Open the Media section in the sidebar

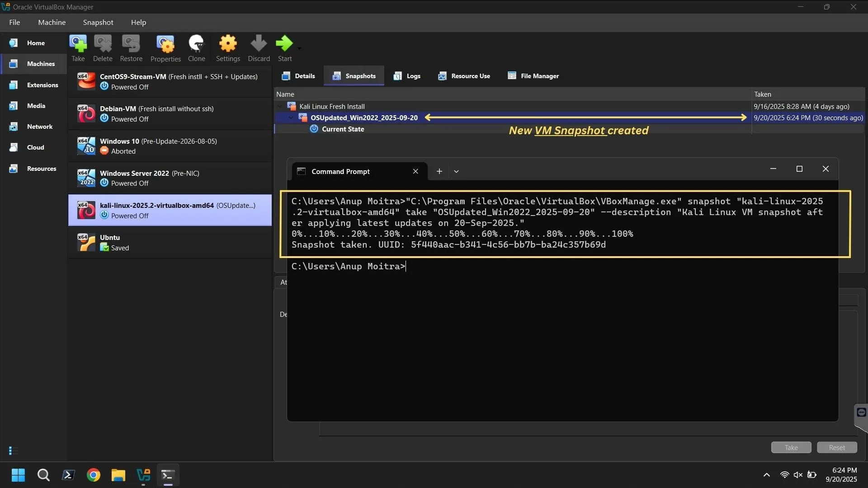tap(35, 106)
